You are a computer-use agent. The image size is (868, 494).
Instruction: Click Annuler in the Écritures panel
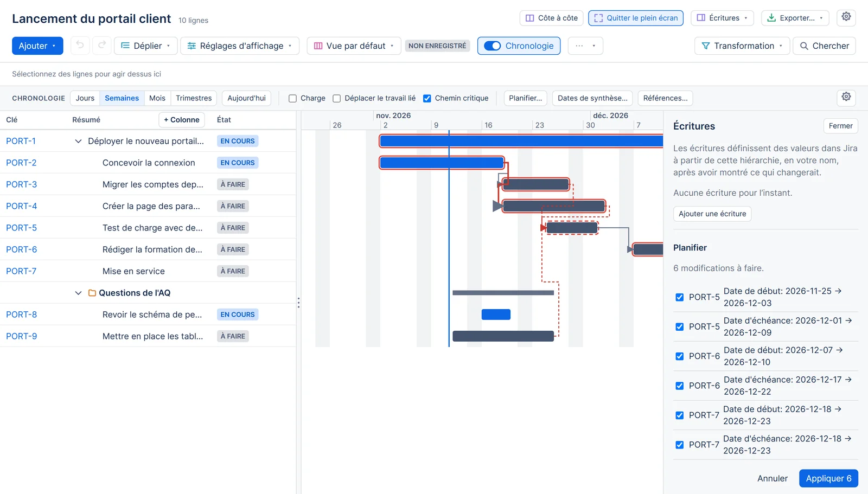[x=773, y=478]
